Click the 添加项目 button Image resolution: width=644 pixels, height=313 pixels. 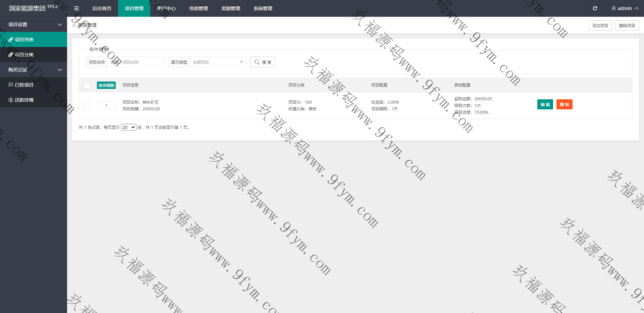600,25
